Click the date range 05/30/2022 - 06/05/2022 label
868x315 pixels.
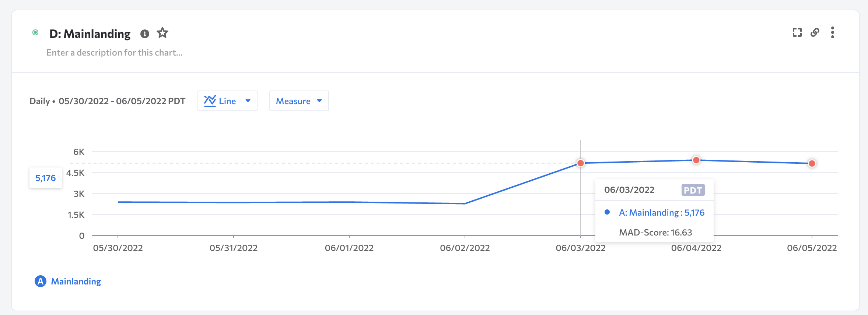[122, 101]
